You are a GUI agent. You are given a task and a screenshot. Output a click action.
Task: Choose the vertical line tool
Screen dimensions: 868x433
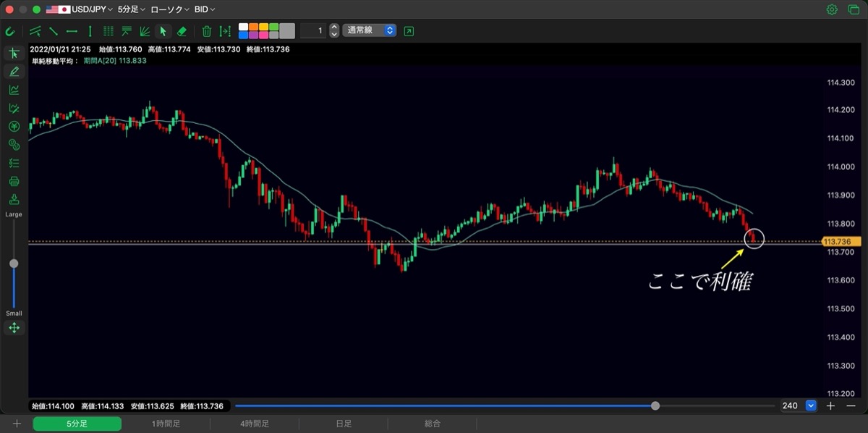point(90,31)
